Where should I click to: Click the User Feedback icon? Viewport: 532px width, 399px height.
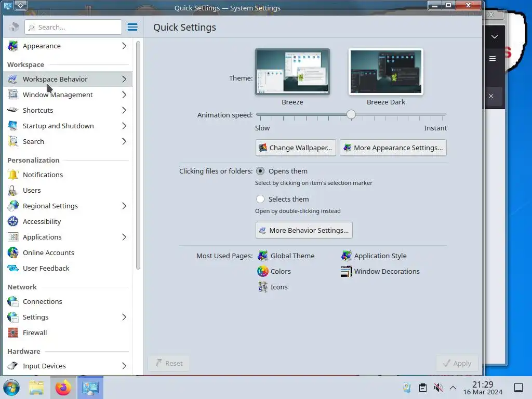(13, 269)
